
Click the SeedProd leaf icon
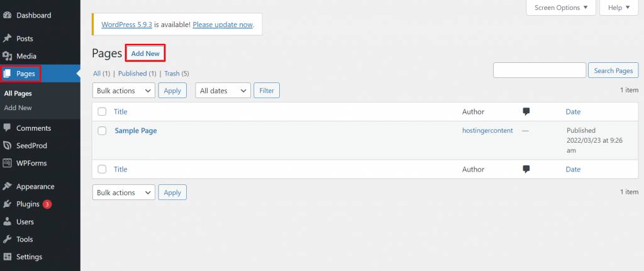[8, 145]
